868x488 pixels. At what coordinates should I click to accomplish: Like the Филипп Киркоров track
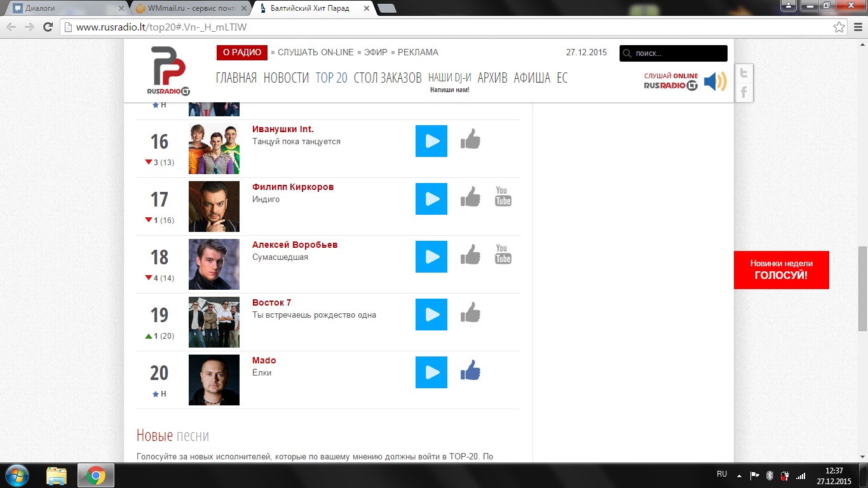[470, 196]
